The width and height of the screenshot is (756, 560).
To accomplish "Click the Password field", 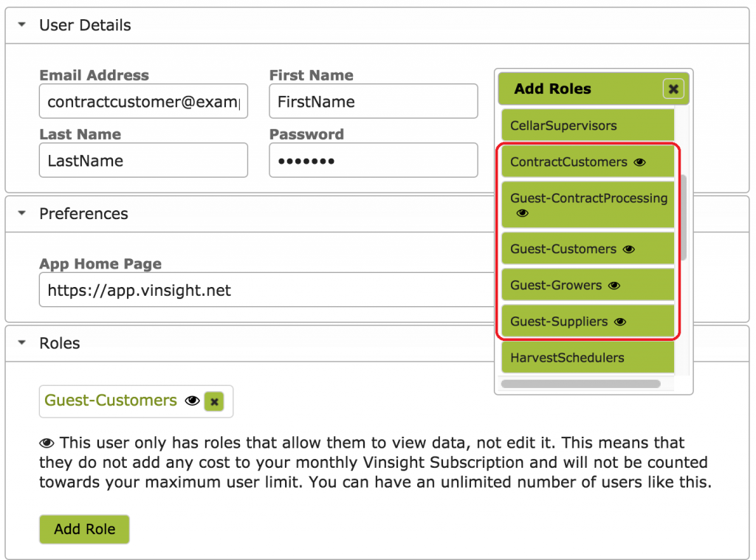I will pyautogui.click(x=373, y=160).
